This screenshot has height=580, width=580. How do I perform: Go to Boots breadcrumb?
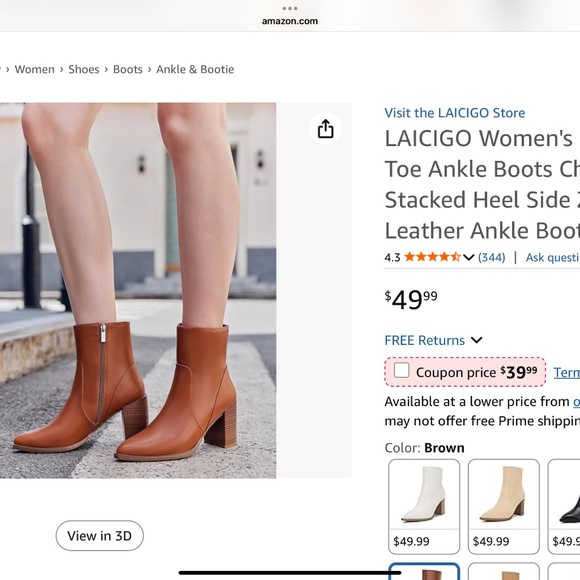(x=128, y=69)
